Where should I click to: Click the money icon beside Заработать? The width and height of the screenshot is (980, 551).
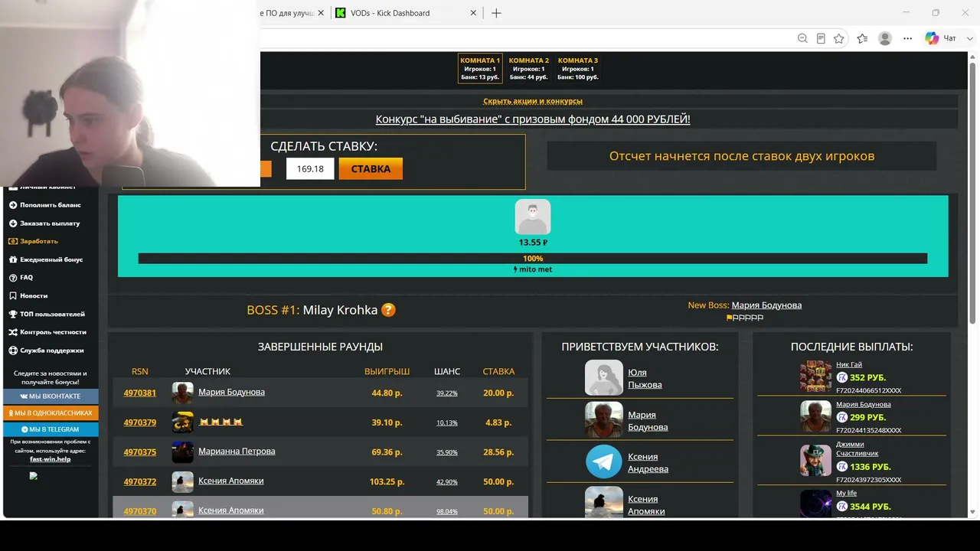pos(13,241)
